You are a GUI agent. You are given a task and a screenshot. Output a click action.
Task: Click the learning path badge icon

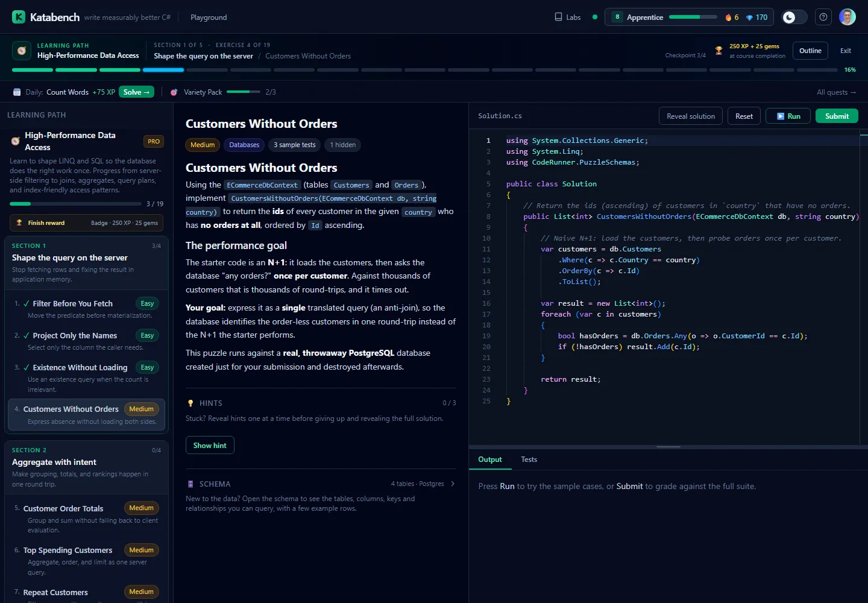pos(22,51)
